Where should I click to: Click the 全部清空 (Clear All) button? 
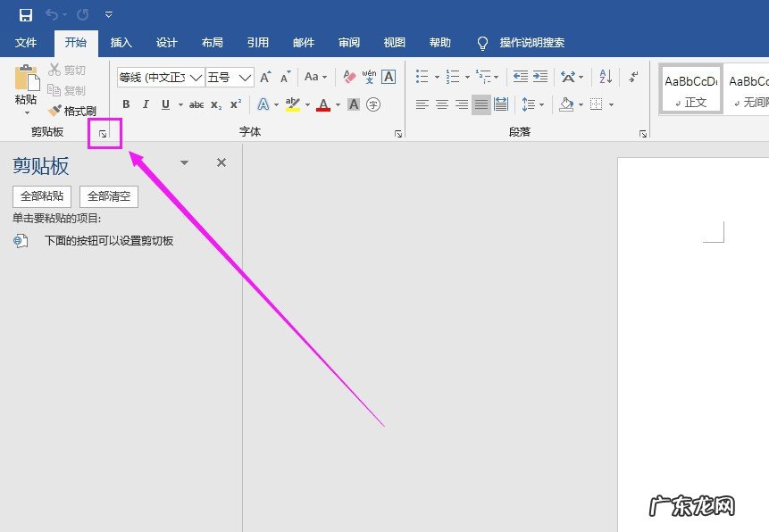pos(109,196)
